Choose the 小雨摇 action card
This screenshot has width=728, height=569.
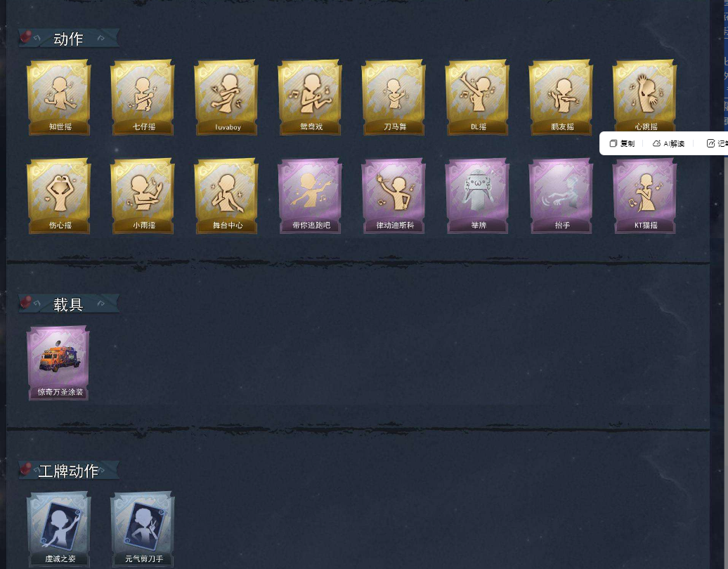[143, 196]
